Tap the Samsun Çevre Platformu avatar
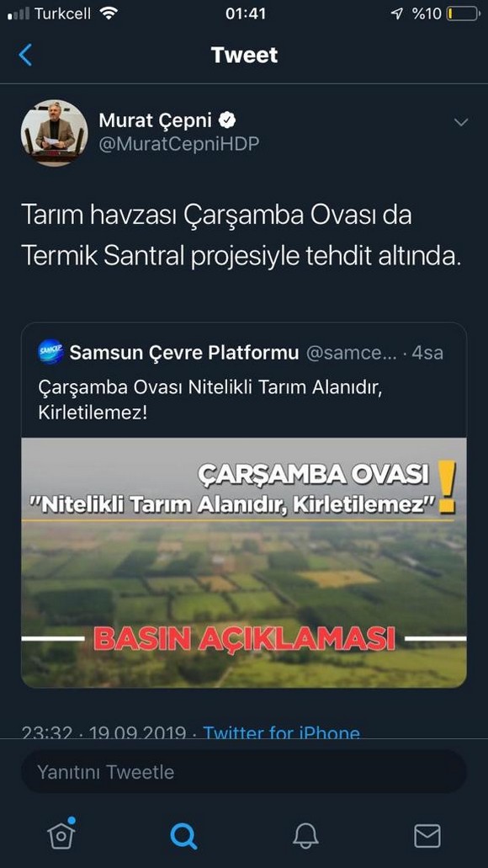 pos(50,352)
